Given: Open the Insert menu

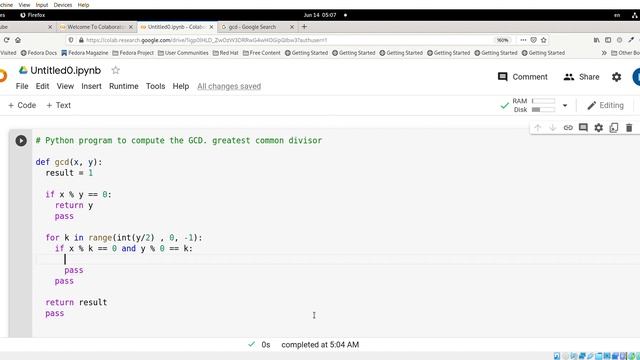Looking at the screenshot, I should (x=91, y=86).
